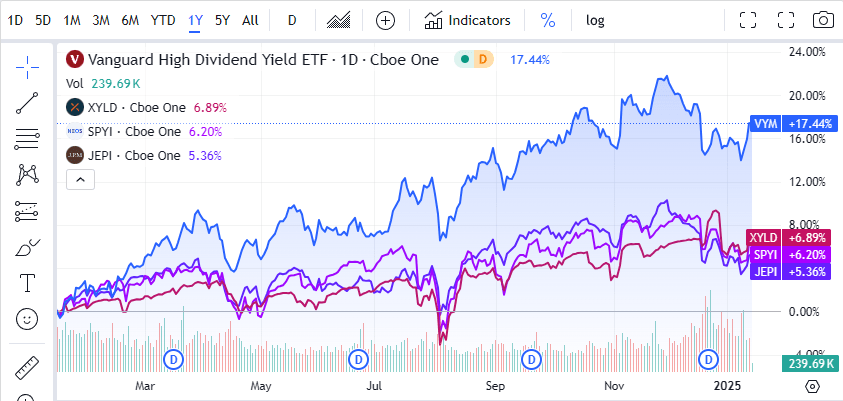Select the trend line drawing tool

pyautogui.click(x=27, y=101)
